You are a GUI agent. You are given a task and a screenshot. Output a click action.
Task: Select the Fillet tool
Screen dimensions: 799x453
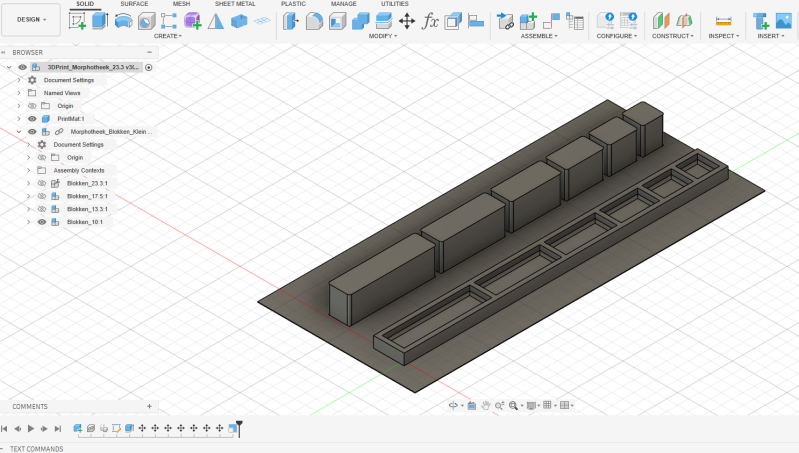pyautogui.click(x=314, y=21)
